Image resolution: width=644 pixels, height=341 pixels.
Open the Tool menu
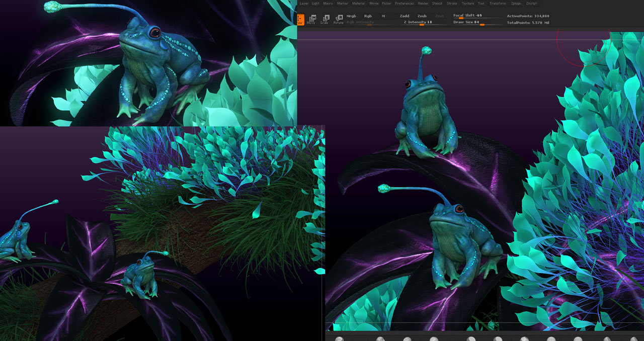[x=481, y=4]
